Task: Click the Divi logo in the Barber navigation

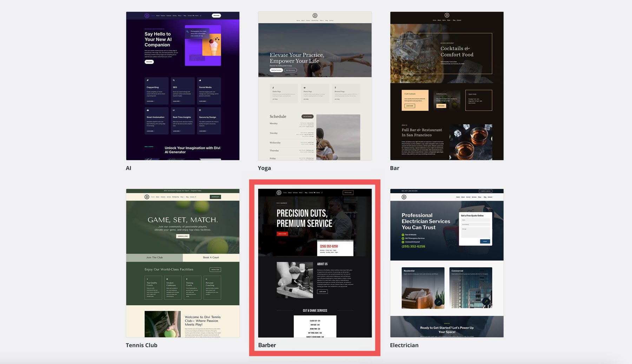Action: click(279, 193)
